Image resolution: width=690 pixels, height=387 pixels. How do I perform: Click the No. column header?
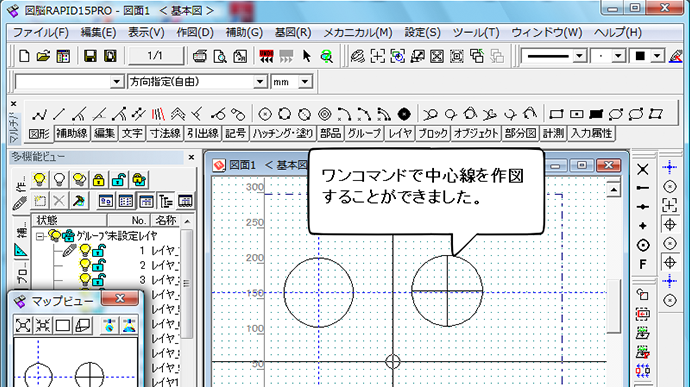coord(129,220)
